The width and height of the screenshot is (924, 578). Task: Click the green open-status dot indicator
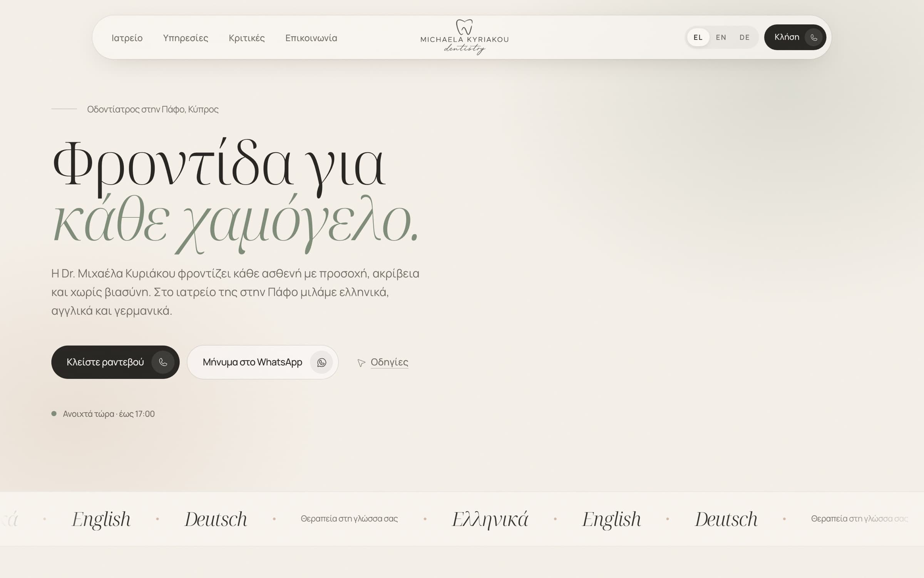point(54,413)
